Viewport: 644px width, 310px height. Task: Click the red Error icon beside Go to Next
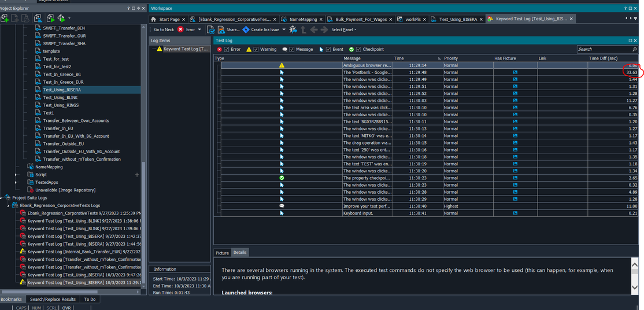point(181,29)
